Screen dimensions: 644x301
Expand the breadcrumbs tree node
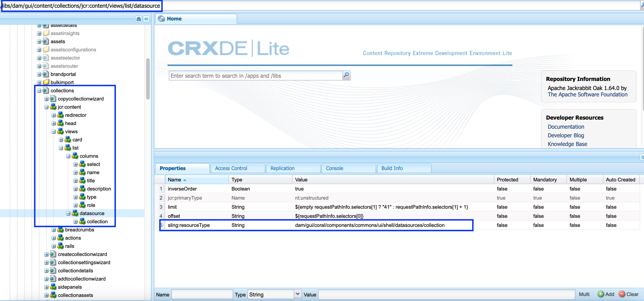54,230
